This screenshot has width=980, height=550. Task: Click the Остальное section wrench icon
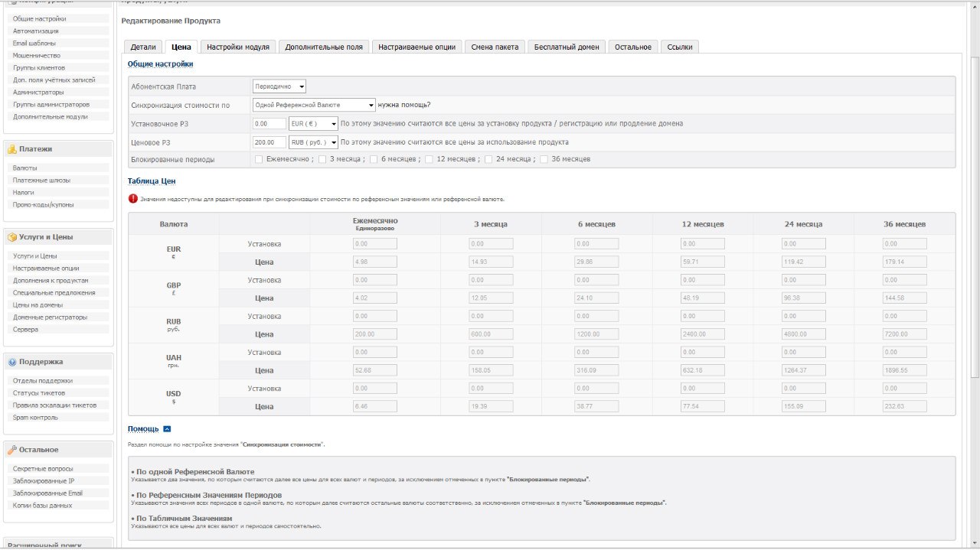pos(12,450)
